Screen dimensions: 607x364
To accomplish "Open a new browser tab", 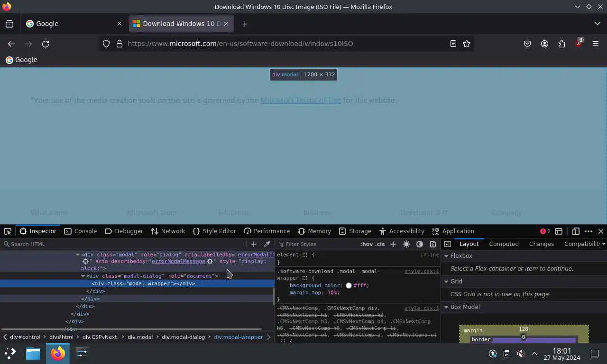I will (x=244, y=24).
